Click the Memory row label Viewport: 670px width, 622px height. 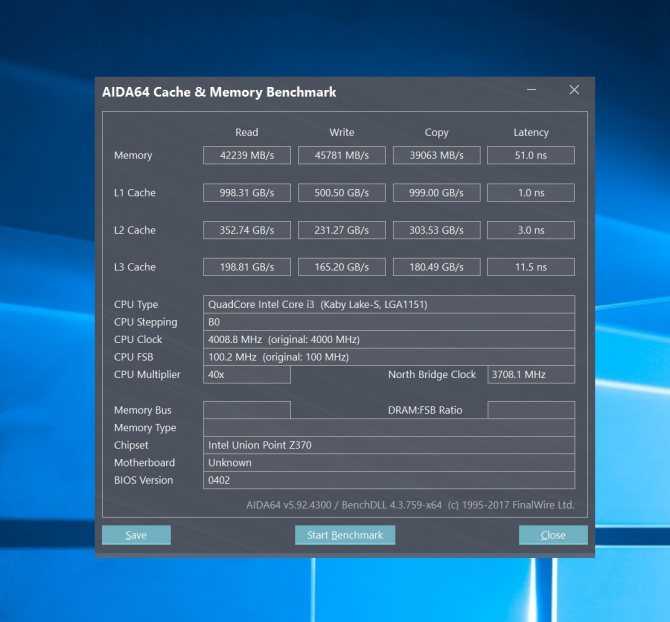133,156
